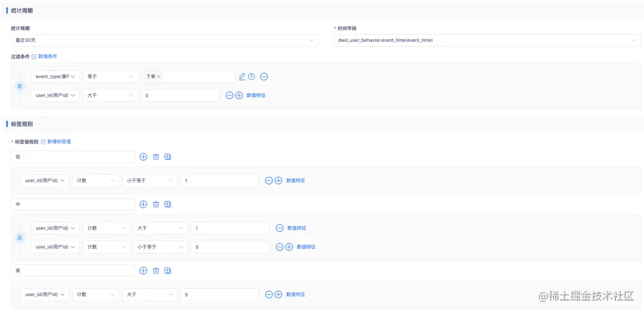Open 计数 aggregation dropdown in 高 rule row

95,294
